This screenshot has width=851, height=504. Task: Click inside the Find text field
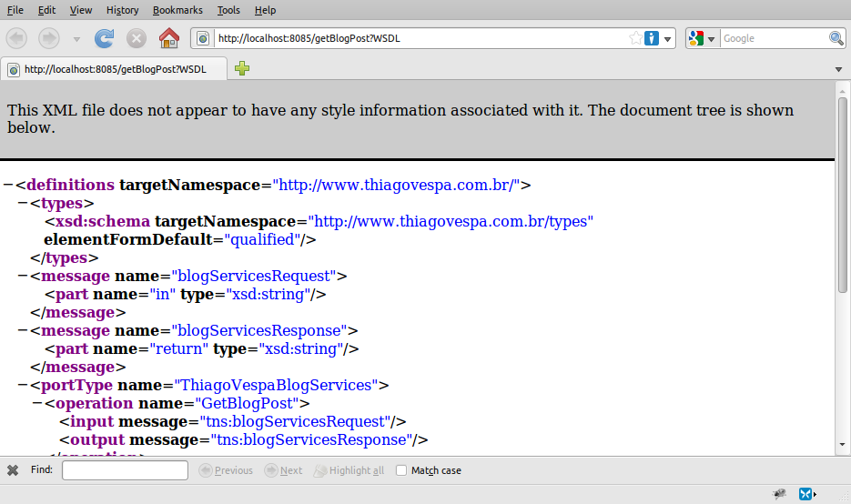pos(125,470)
